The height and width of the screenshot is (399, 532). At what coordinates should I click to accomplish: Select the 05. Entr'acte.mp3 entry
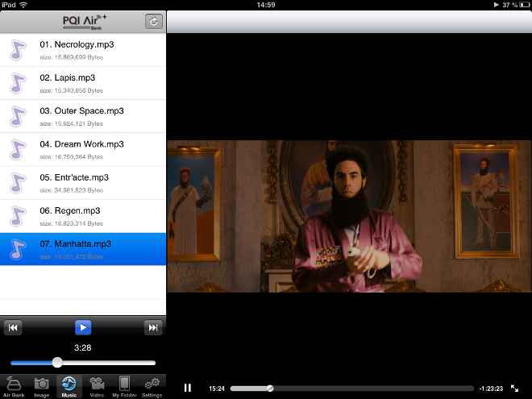click(x=83, y=183)
